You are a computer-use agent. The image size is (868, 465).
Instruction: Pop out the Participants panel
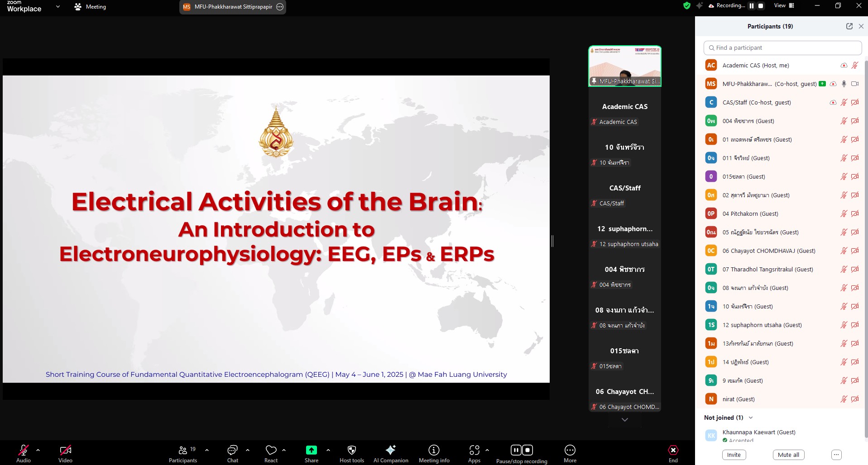click(849, 26)
